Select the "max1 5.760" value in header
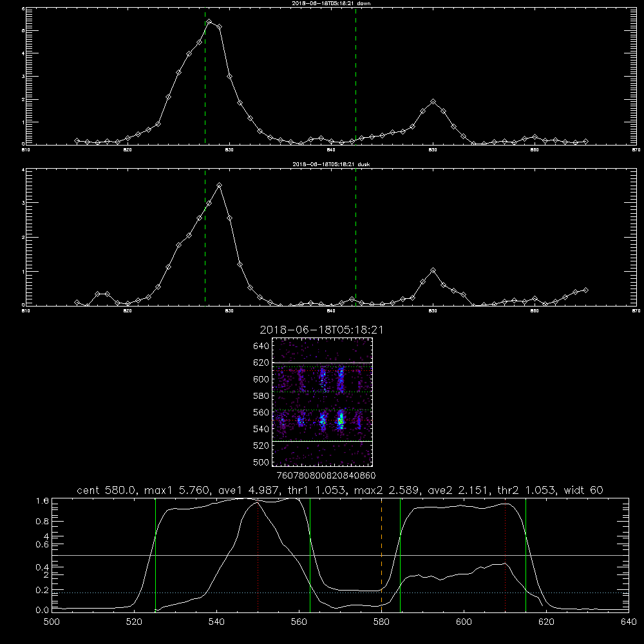 point(178,490)
